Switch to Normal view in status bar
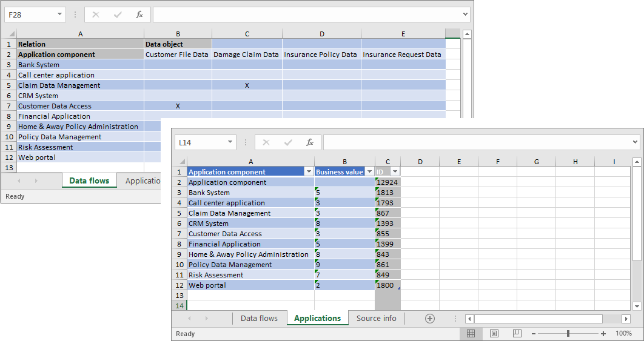Screen dimensions: 644x341 click(x=471, y=334)
